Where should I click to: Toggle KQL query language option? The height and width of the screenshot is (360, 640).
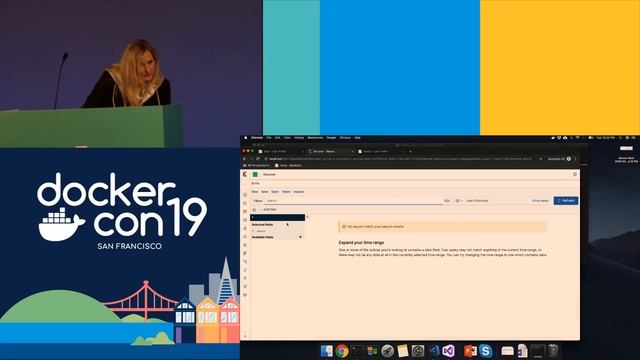tap(447, 201)
